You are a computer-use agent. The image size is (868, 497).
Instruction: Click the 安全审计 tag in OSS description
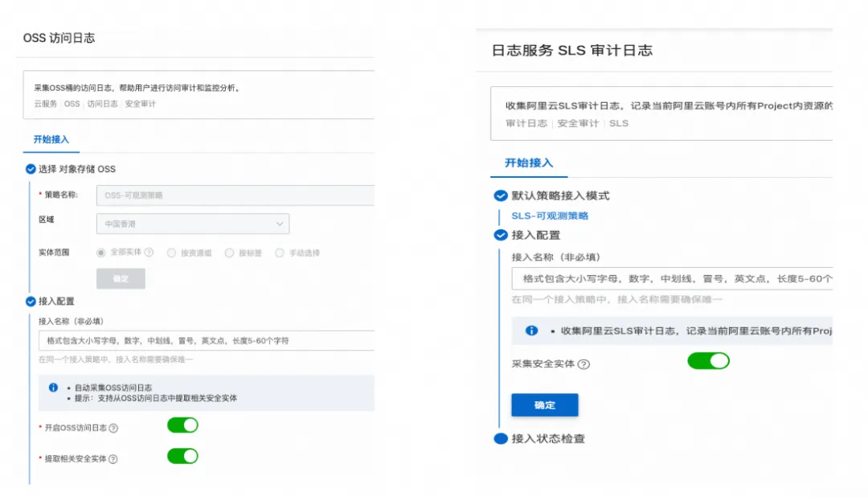tap(140, 104)
